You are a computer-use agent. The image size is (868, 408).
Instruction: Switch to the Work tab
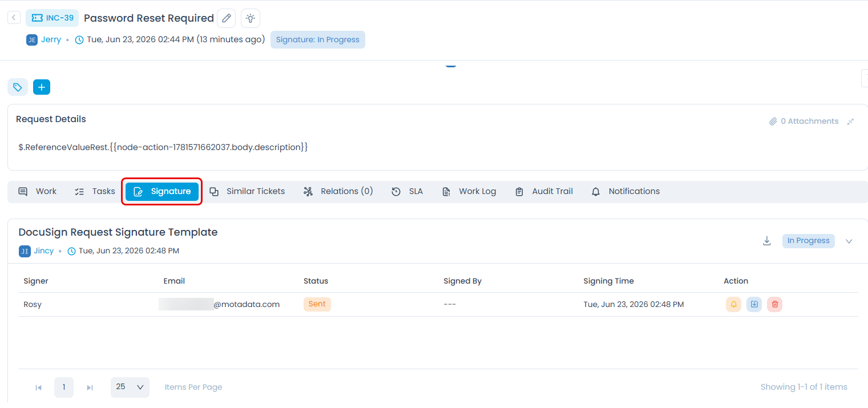38,192
